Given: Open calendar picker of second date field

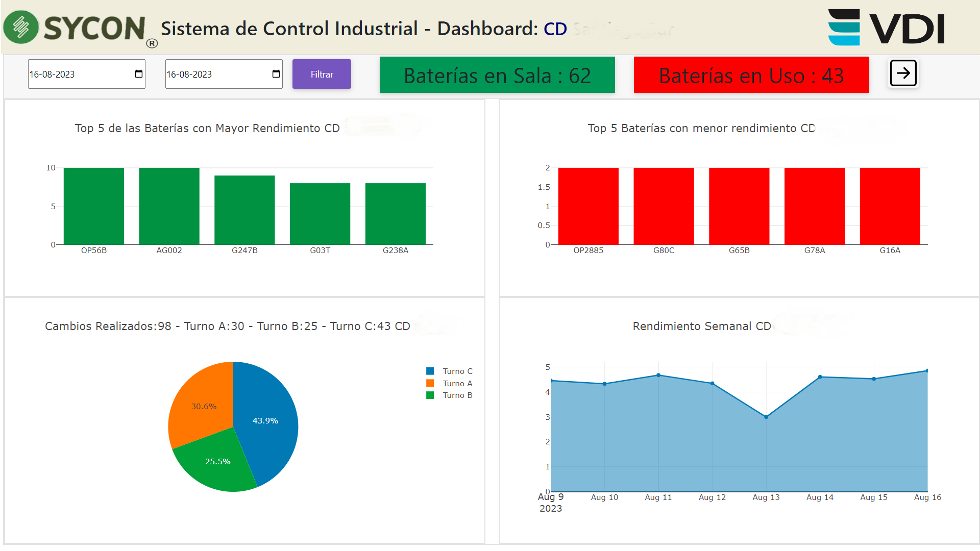Looking at the screenshot, I should coord(276,74).
